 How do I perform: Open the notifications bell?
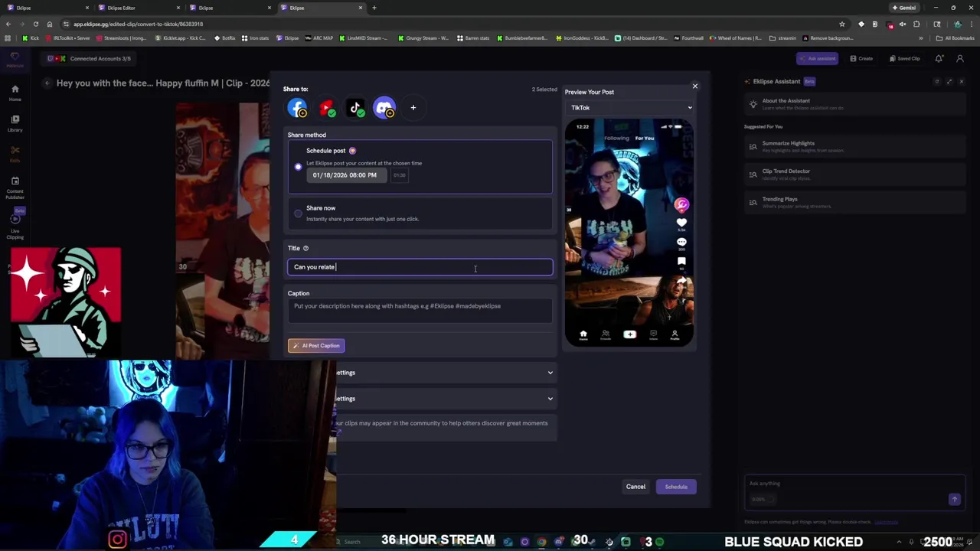click(939, 58)
